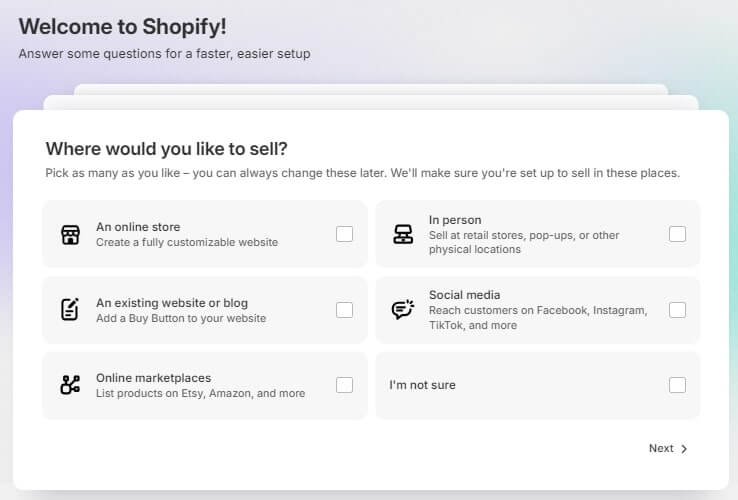Click 'Answer some questions for a faster' subtitle
The height and width of the screenshot is (500, 738).
pos(164,54)
